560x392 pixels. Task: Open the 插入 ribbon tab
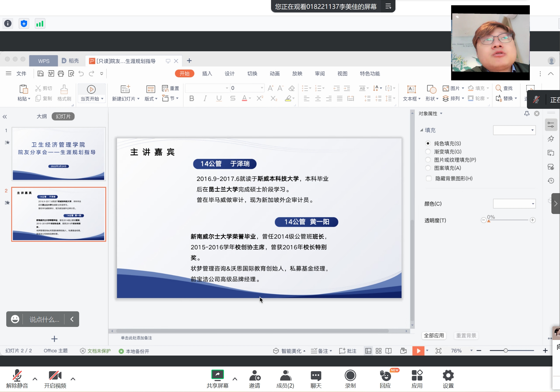click(207, 74)
